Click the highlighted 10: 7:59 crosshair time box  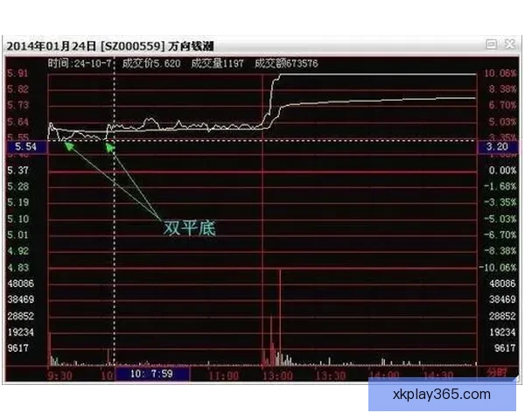pos(152,374)
